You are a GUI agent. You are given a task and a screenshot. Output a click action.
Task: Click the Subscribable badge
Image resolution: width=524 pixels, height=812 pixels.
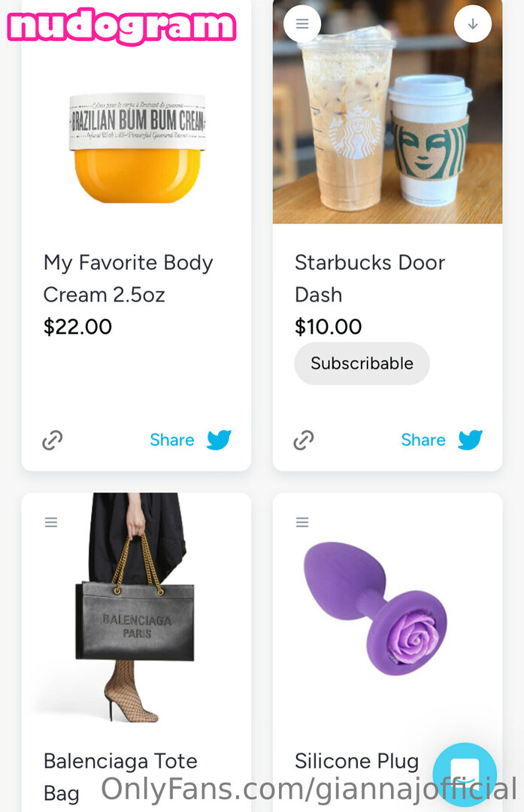coord(362,364)
